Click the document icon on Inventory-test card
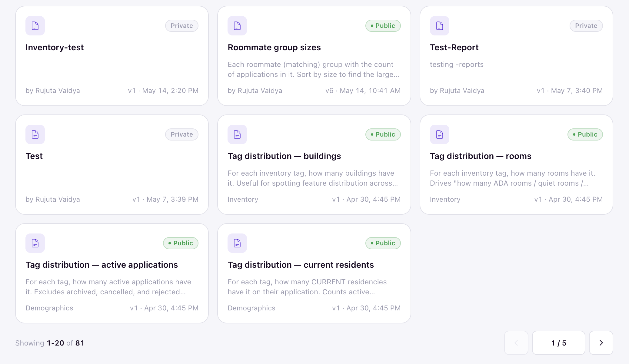629x364 pixels. point(35,26)
